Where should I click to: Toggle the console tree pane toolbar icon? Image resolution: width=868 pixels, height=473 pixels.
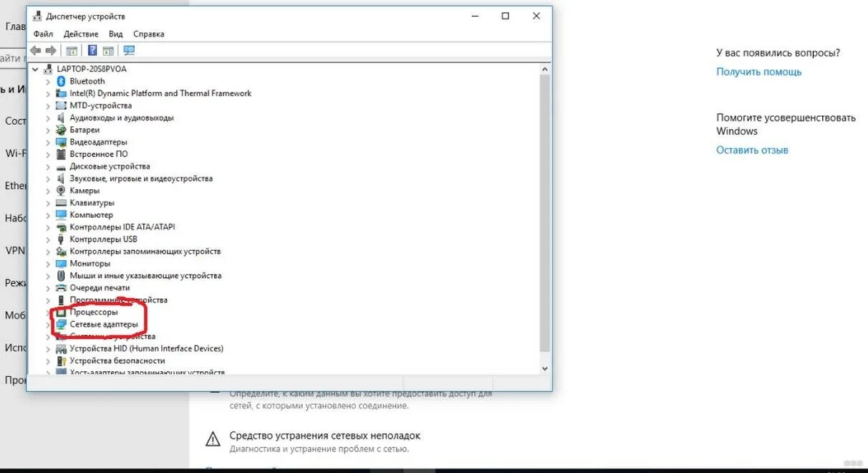(72, 50)
